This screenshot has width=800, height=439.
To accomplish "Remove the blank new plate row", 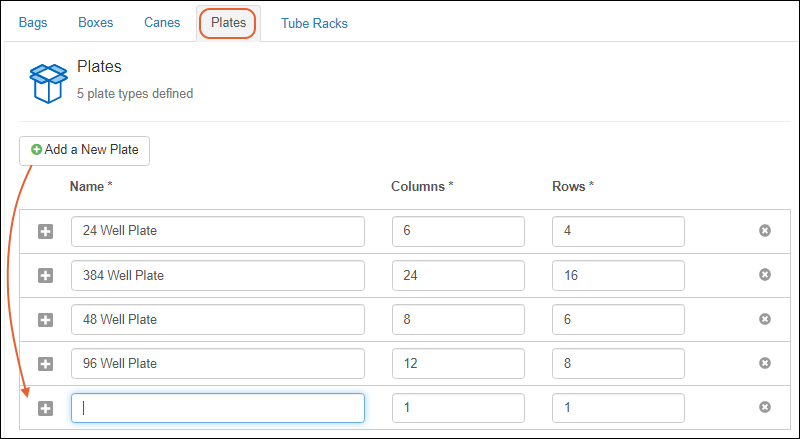I will (765, 407).
